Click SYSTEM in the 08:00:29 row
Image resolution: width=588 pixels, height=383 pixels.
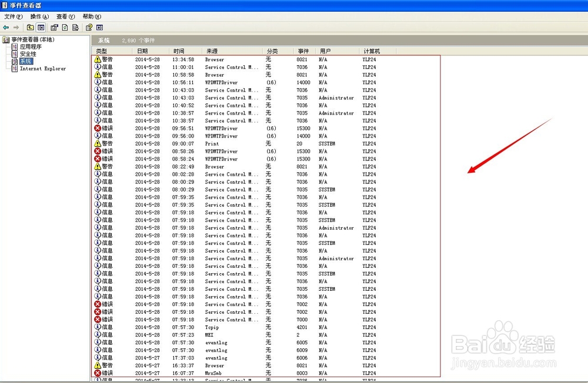pos(326,190)
